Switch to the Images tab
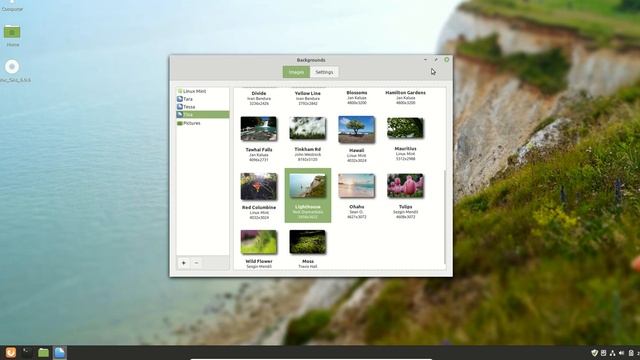The width and height of the screenshot is (640, 360). [x=296, y=72]
